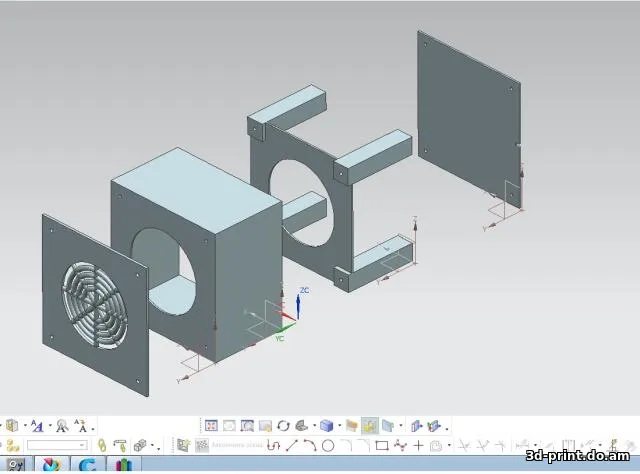Click the colorful bars taskbar app
640x474 pixels.
click(123, 465)
